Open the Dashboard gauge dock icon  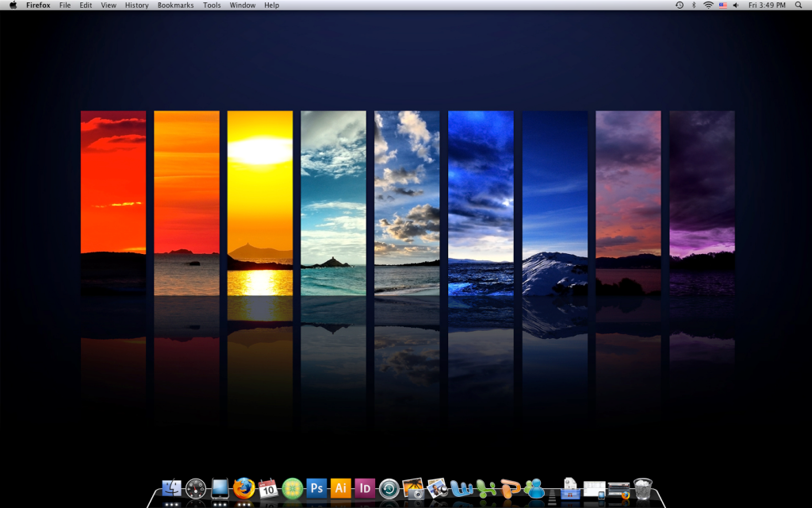pyautogui.click(x=196, y=488)
